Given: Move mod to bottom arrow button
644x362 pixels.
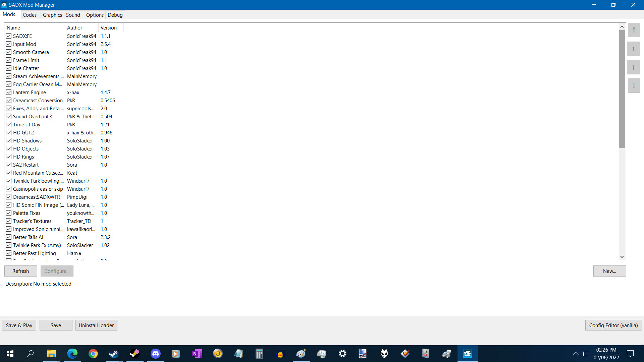Looking at the screenshot, I should click(x=634, y=86).
